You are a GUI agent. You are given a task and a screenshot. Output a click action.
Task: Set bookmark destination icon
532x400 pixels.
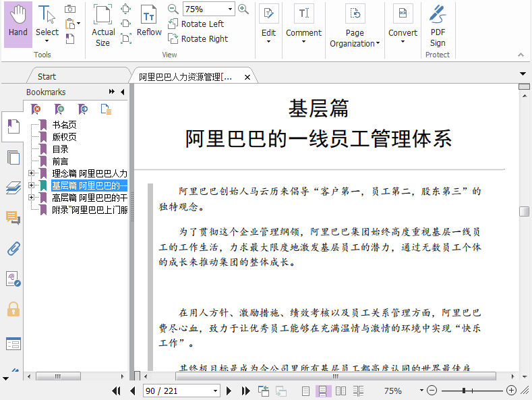click(x=83, y=109)
